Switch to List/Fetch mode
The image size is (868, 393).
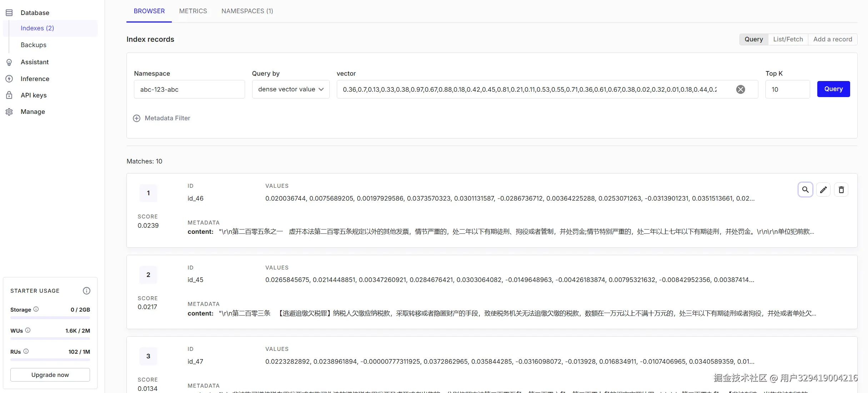coord(788,39)
